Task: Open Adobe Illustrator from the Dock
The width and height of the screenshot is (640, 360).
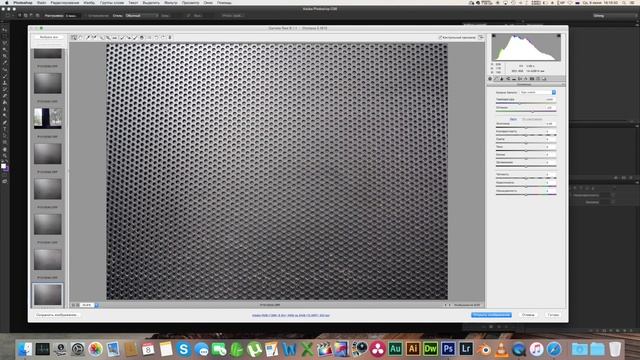Action: click(x=413, y=349)
